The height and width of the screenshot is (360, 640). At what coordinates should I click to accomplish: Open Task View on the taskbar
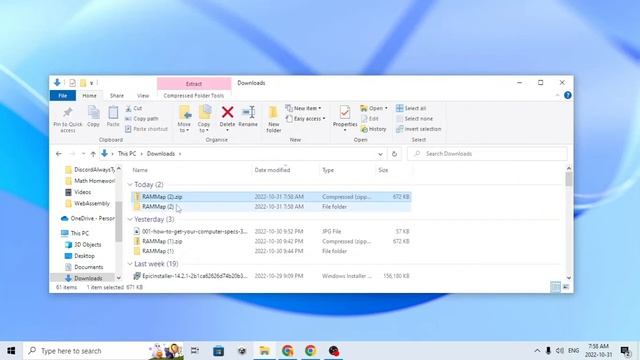tap(195, 351)
